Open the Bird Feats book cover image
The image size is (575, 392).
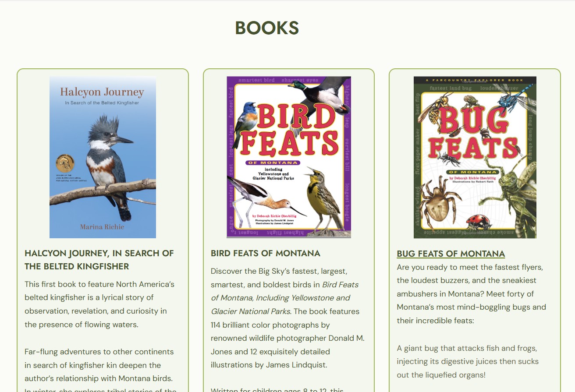pyautogui.click(x=289, y=157)
